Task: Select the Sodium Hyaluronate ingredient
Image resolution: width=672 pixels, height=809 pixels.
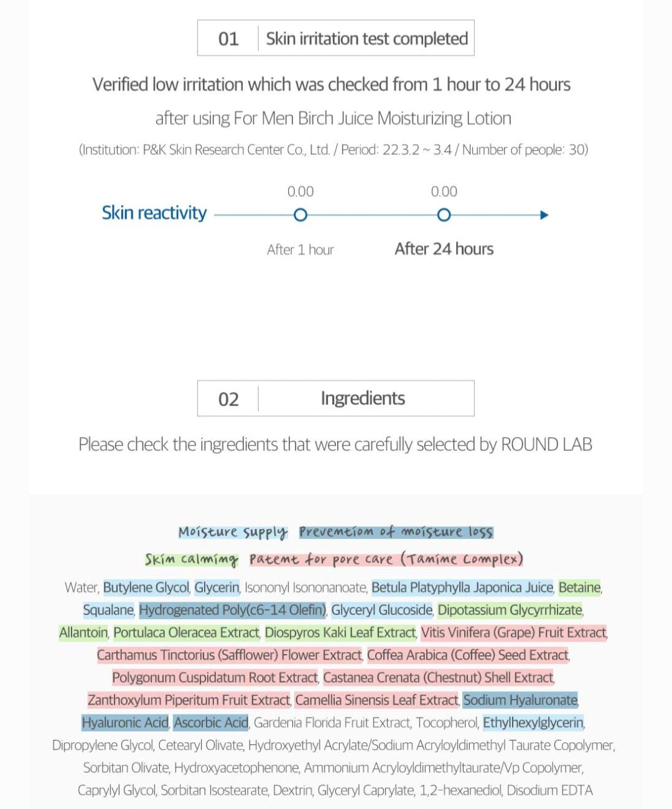Action: pos(520,700)
